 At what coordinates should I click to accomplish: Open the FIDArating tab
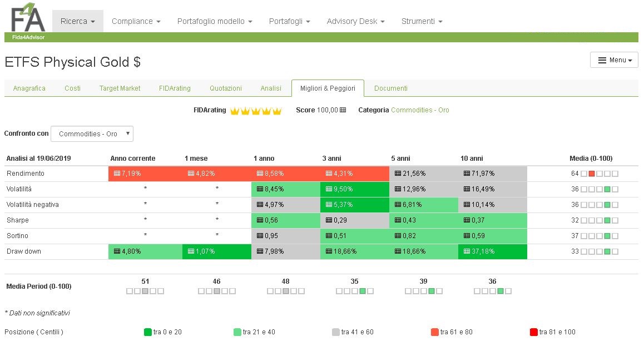(x=175, y=88)
